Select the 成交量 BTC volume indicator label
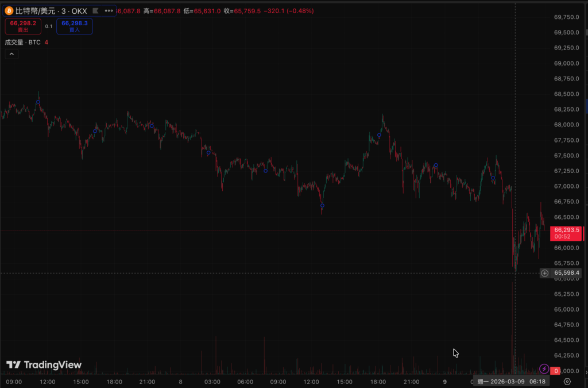 [x=22, y=42]
